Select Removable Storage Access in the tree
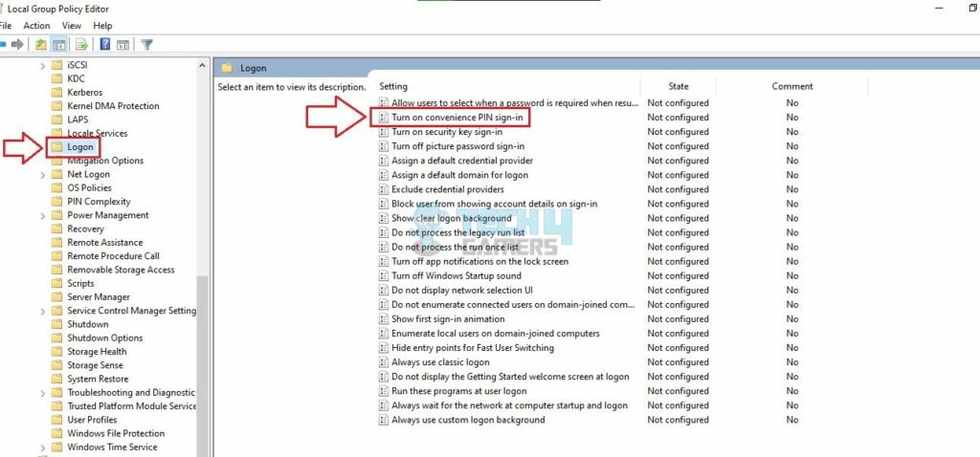Screen dimensions: 980x457 [x=121, y=271]
